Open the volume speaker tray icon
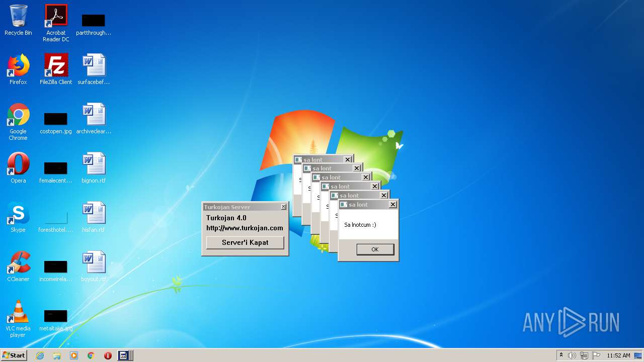 pyautogui.click(x=572, y=355)
